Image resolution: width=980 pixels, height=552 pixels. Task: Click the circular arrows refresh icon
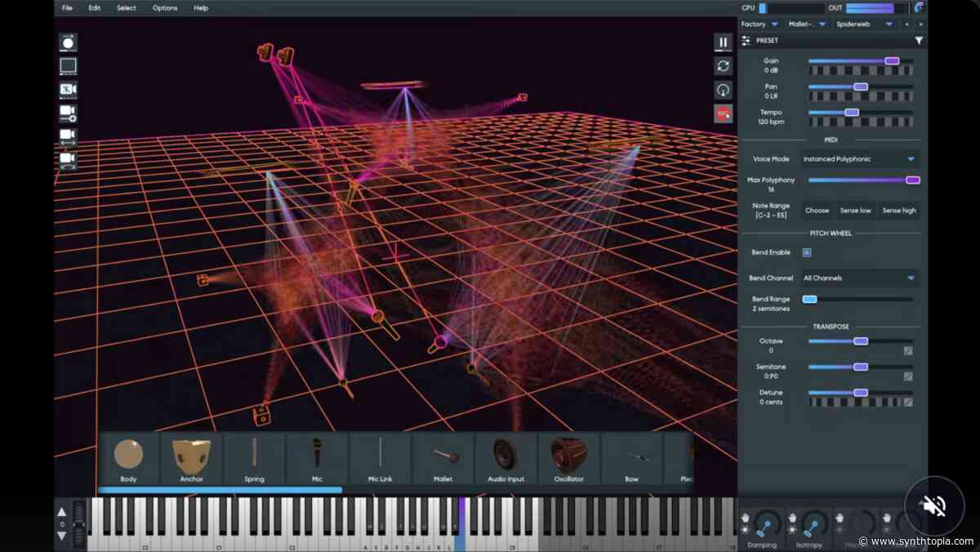point(723,66)
